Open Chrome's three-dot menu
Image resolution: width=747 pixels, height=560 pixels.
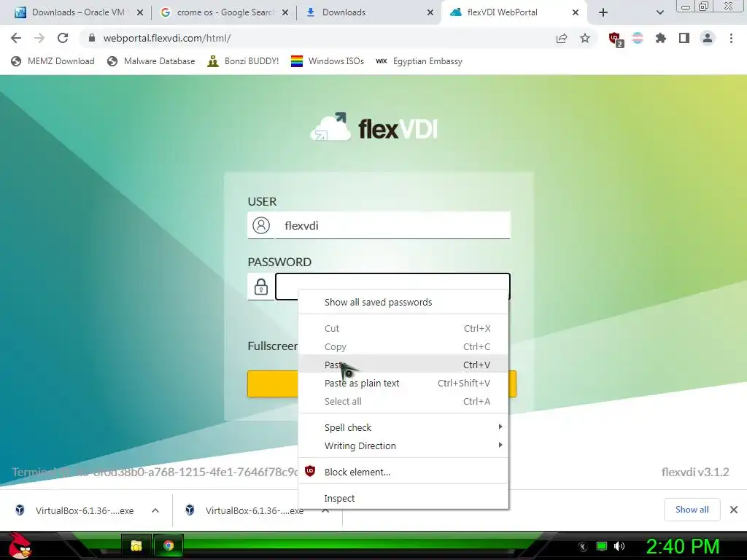731,38
